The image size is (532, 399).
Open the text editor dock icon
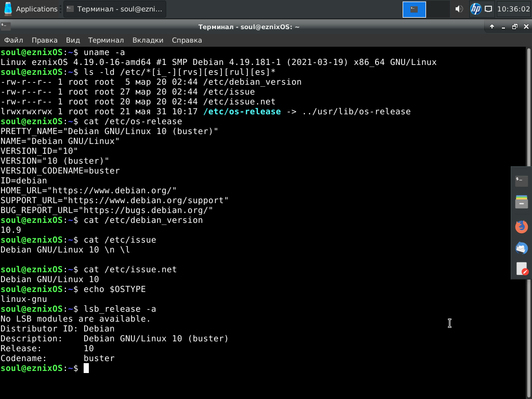522,269
